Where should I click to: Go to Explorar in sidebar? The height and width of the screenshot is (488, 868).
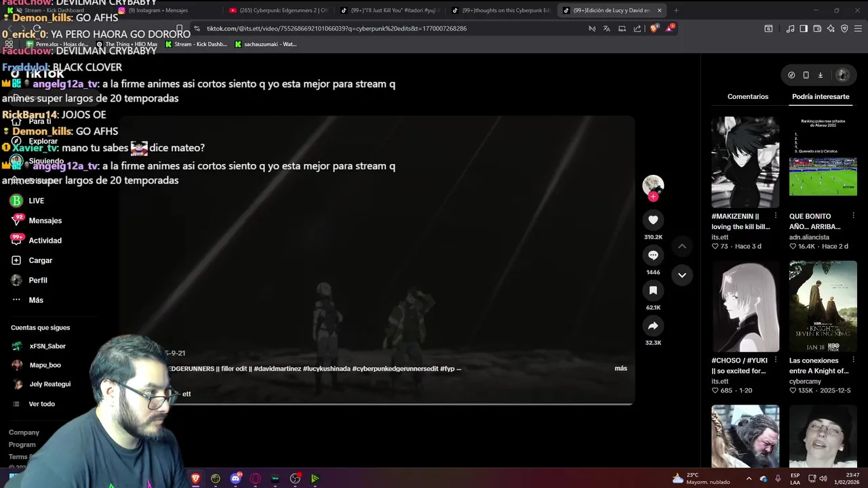click(x=35, y=141)
